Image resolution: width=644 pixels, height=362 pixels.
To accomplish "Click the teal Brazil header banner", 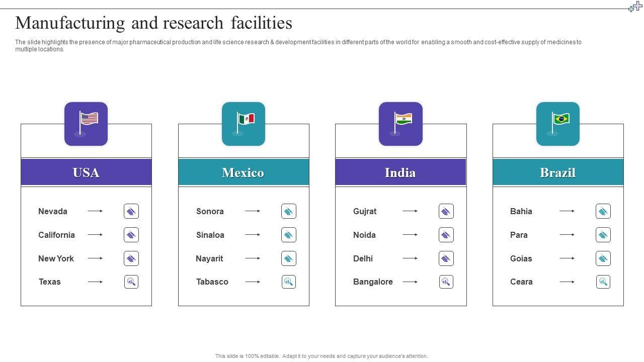I will point(558,172).
